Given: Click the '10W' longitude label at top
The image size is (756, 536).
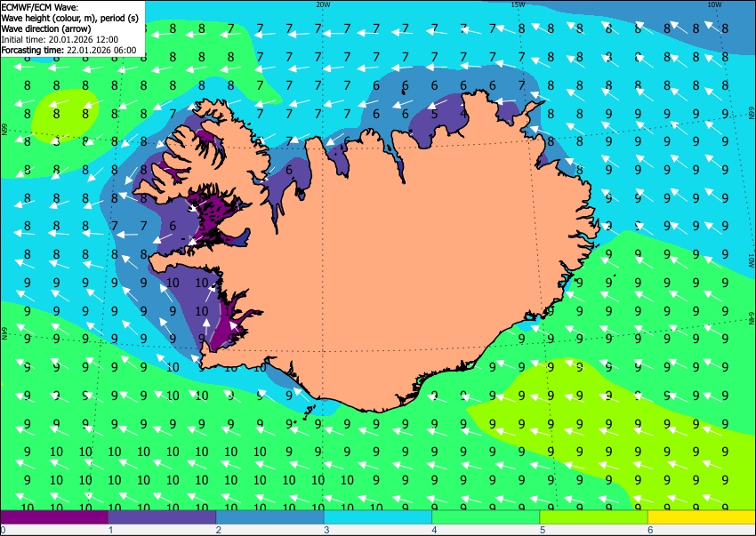Looking at the screenshot, I should (714, 4).
